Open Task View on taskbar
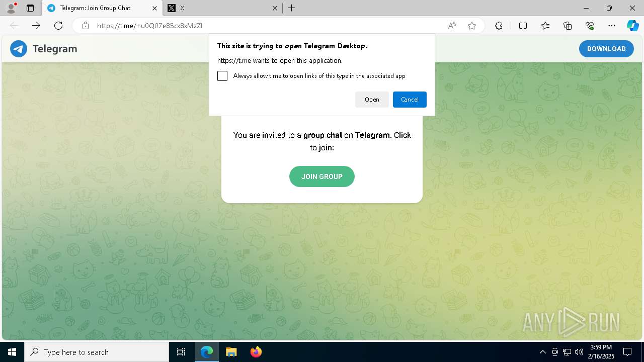The width and height of the screenshot is (644, 362). point(181,352)
